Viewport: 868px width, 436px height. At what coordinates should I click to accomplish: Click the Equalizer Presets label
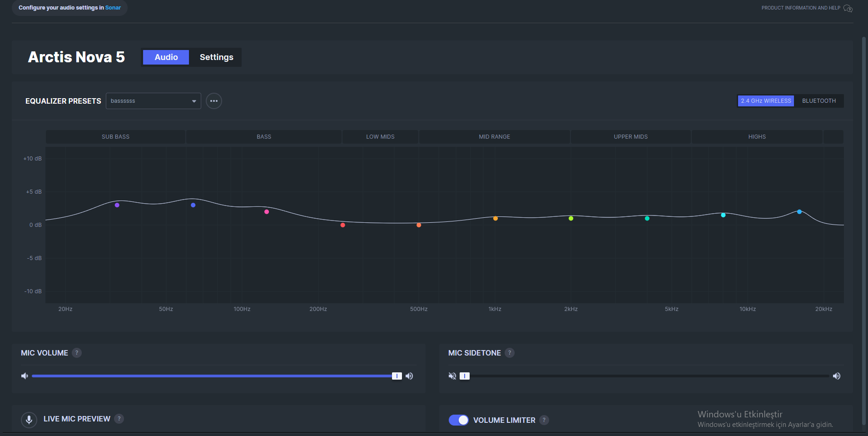pyautogui.click(x=63, y=101)
